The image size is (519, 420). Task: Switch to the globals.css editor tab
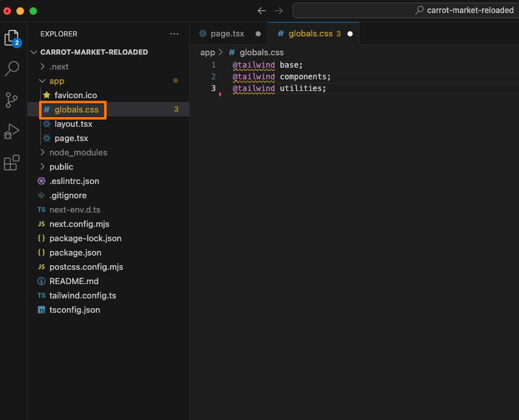tap(313, 34)
